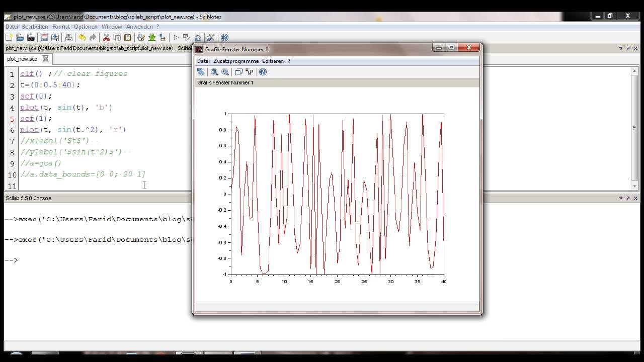Click Save and execute icon
Image resolution: width=644 pixels, height=362 pixels.
187,37
